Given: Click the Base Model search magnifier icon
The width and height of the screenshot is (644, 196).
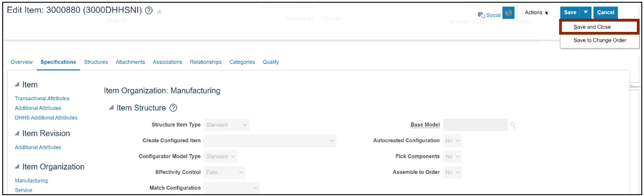Looking at the screenshot, I should (x=513, y=125).
